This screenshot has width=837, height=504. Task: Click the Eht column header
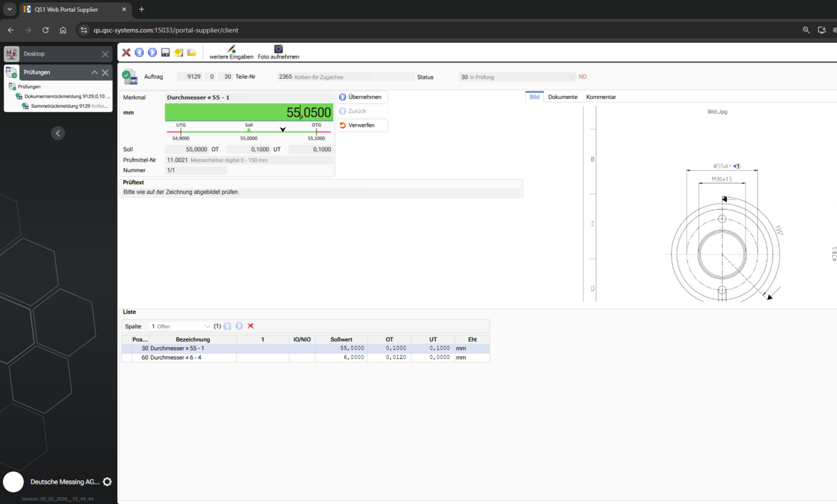[x=472, y=339]
